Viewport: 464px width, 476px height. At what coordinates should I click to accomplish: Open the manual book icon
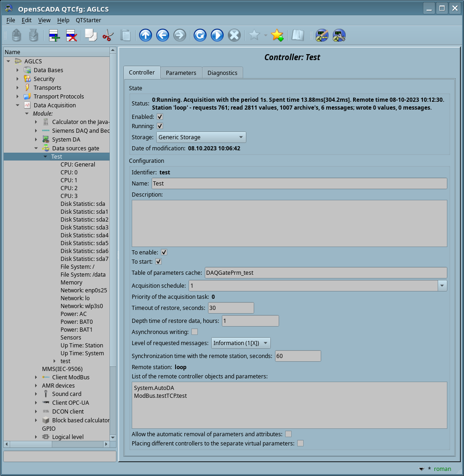coord(298,35)
